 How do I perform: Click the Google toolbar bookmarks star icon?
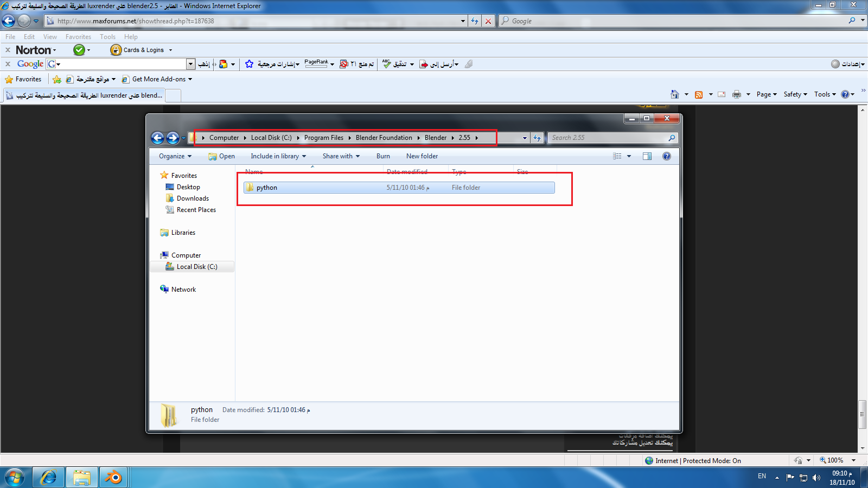point(249,64)
